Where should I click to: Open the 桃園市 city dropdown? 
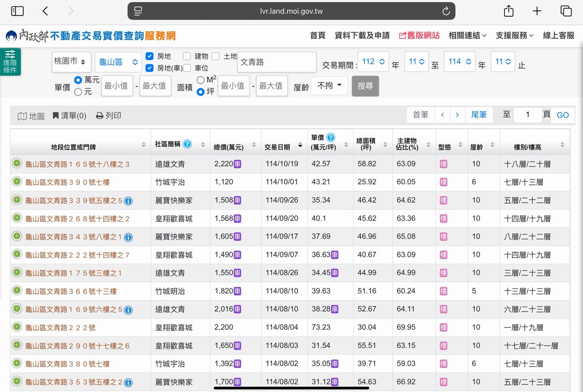click(72, 62)
